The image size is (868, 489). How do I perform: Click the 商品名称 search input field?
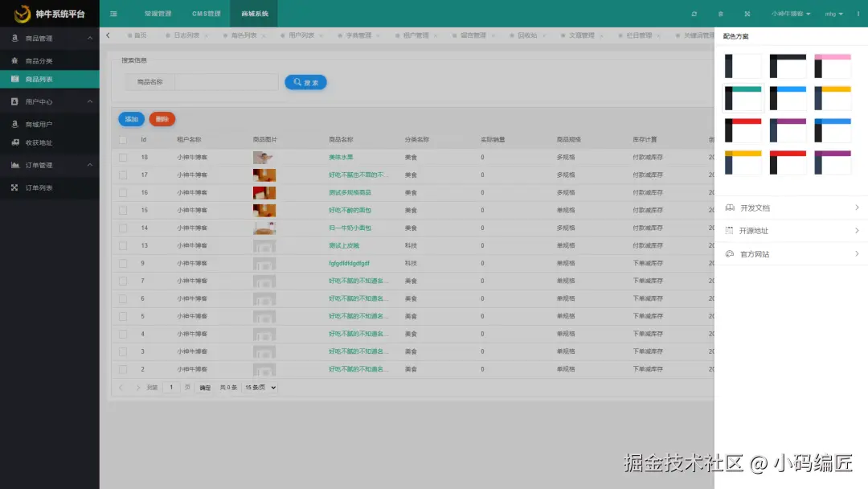227,82
